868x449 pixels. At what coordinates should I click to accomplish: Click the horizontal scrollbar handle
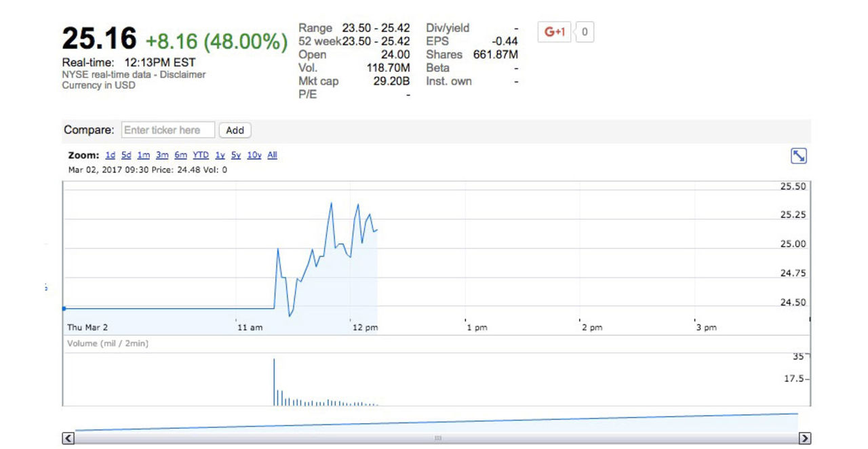point(437,438)
